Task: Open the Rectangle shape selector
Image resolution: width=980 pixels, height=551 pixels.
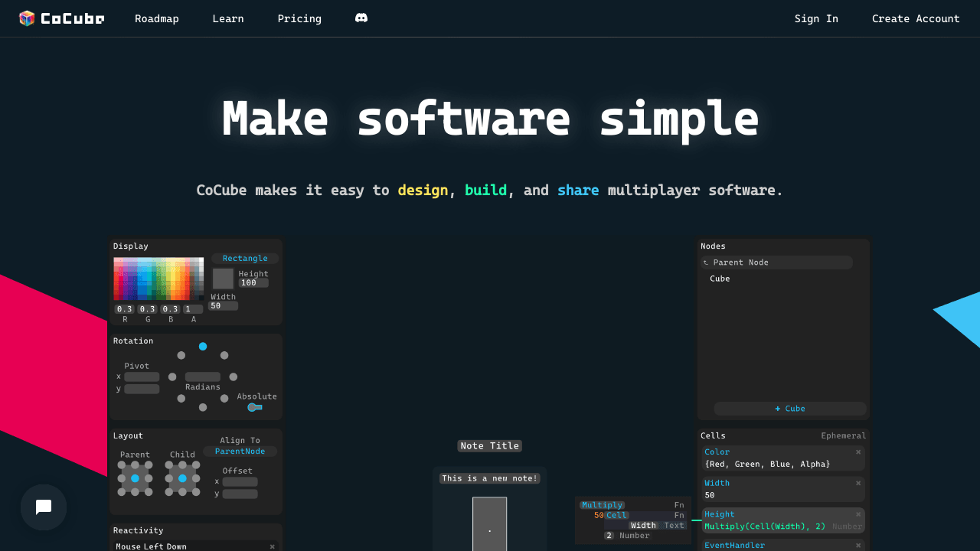Action: point(245,259)
